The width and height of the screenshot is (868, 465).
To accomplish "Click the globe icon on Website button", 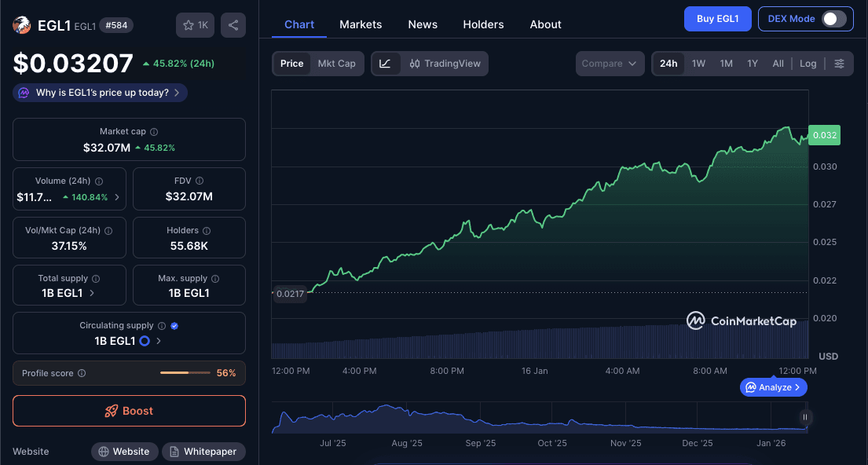I will point(105,451).
